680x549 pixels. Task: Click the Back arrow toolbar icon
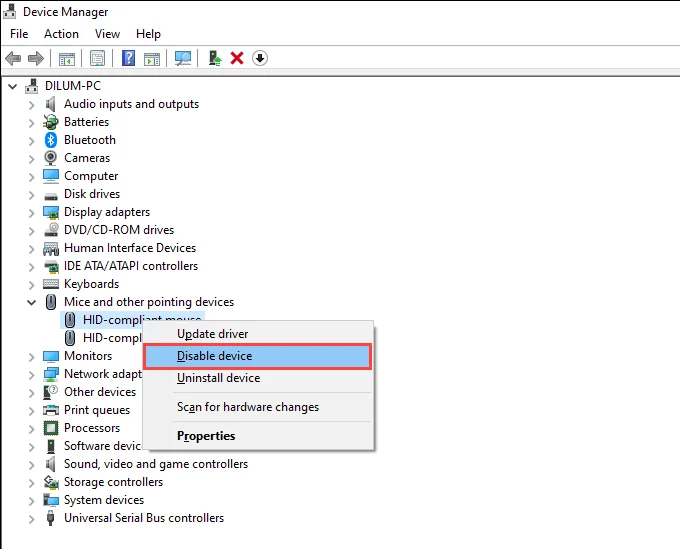(x=13, y=58)
